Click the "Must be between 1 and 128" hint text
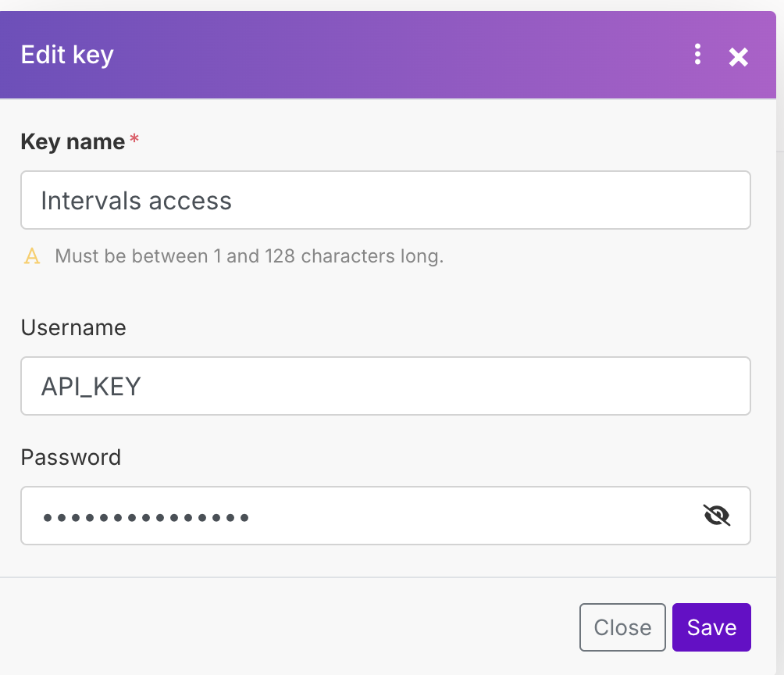Screen dimensions: 784x675 pos(250,256)
